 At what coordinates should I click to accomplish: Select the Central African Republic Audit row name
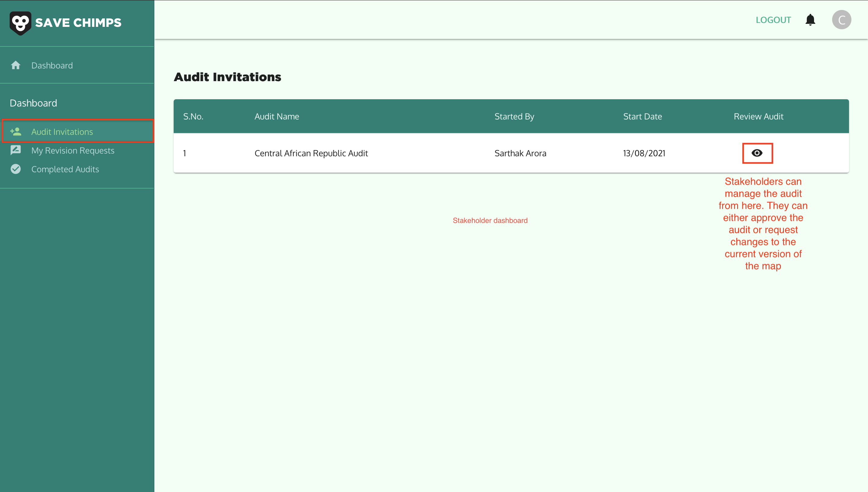pos(311,154)
